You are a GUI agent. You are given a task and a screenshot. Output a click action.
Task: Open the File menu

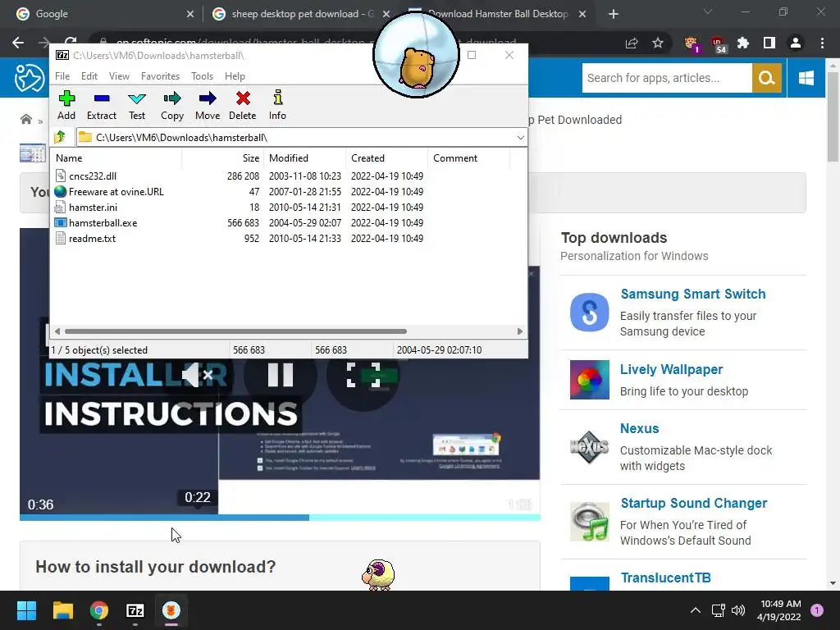[x=62, y=76]
